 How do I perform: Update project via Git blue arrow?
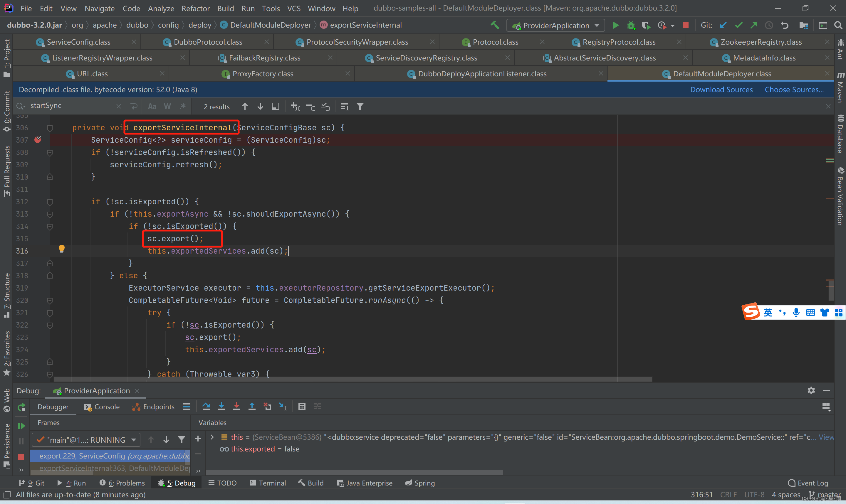pyautogui.click(x=723, y=26)
